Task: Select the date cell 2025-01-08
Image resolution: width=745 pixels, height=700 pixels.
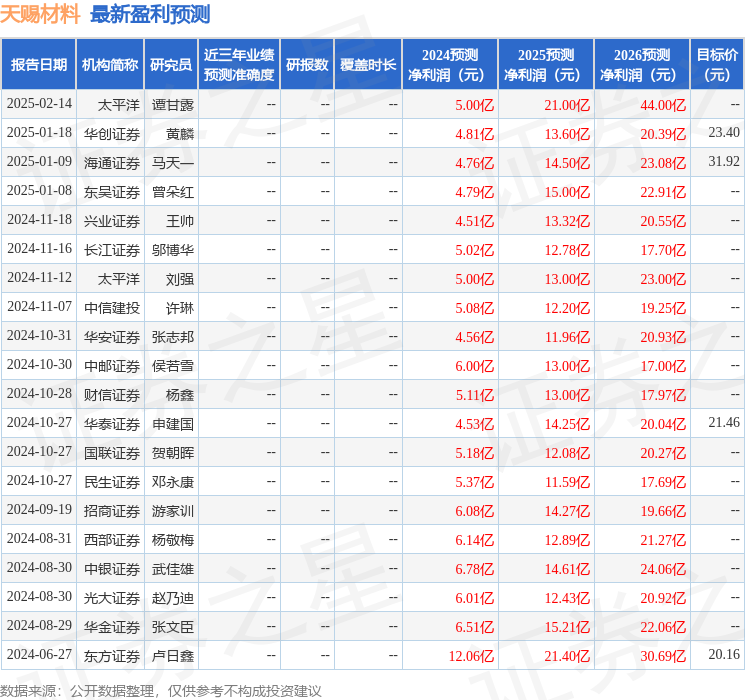Action: 39,191
